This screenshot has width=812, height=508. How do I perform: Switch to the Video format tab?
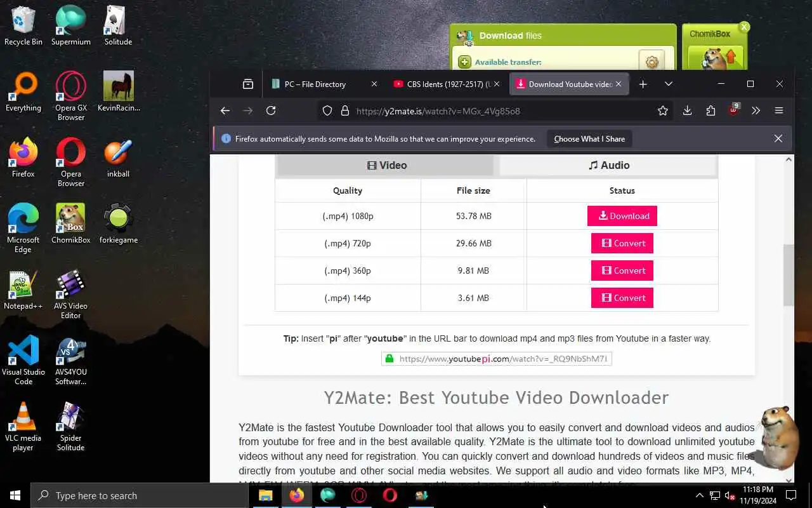click(386, 165)
